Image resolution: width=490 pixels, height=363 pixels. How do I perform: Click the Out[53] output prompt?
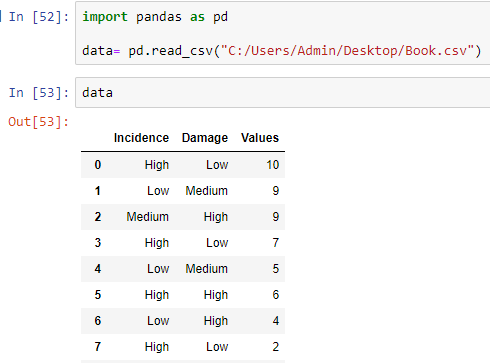(x=38, y=122)
